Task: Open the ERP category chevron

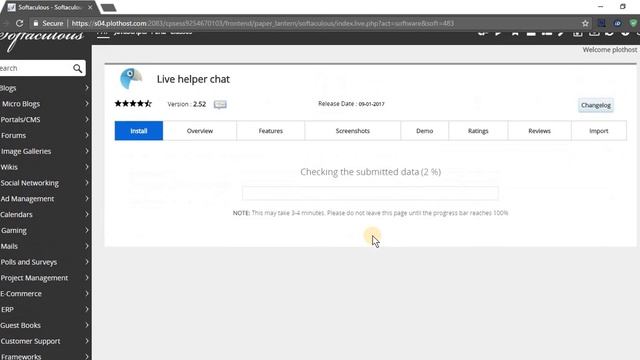Action: tap(87, 309)
